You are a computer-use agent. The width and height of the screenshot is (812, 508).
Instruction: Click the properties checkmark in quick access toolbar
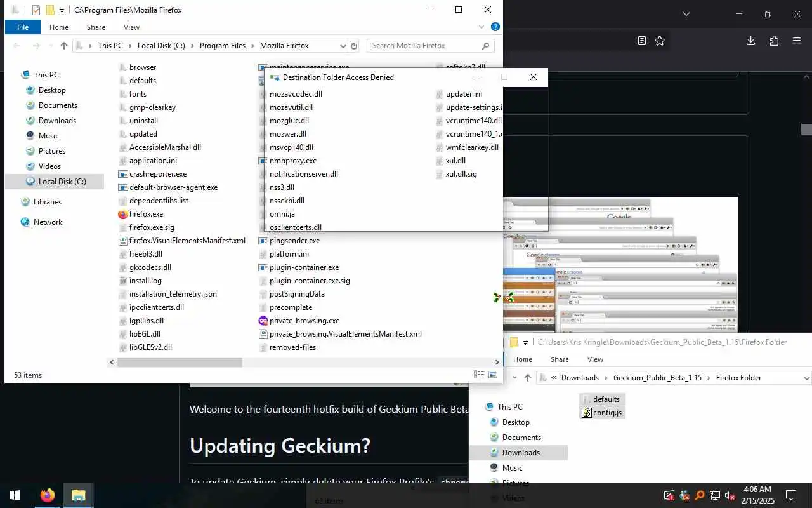(36, 10)
